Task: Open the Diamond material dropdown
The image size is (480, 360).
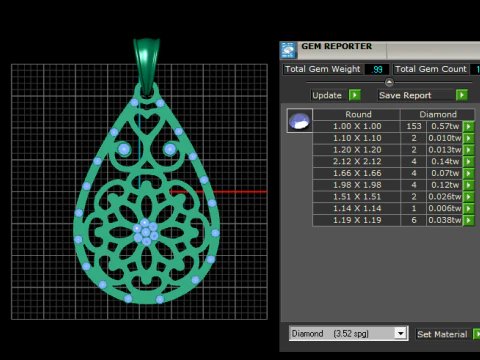Action: point(400,333)
